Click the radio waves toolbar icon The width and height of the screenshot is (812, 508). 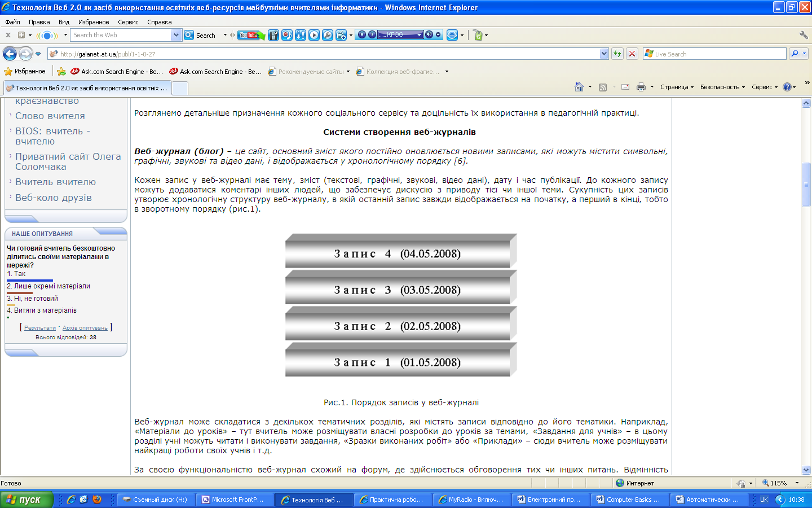pos(47,35)
